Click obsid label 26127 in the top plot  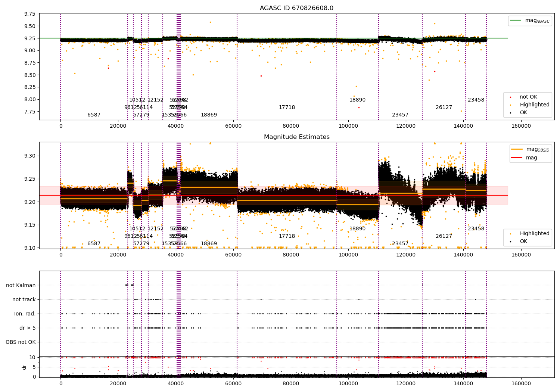coord(444,108)
